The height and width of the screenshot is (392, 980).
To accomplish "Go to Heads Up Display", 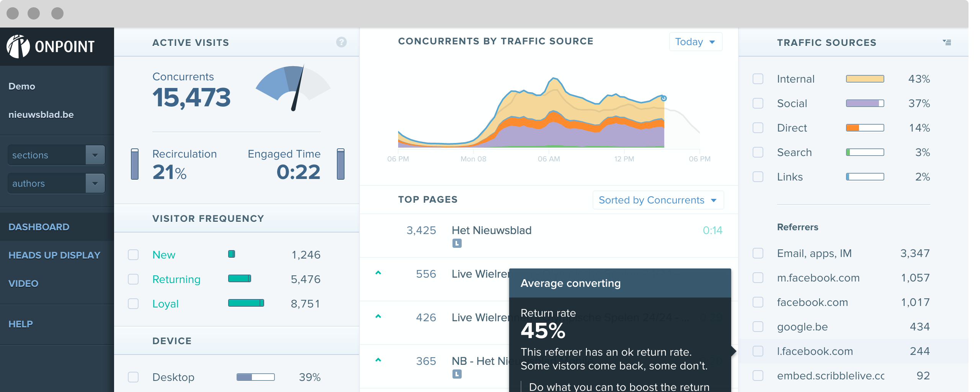I will pyautogui.click(x=54, y=255).
